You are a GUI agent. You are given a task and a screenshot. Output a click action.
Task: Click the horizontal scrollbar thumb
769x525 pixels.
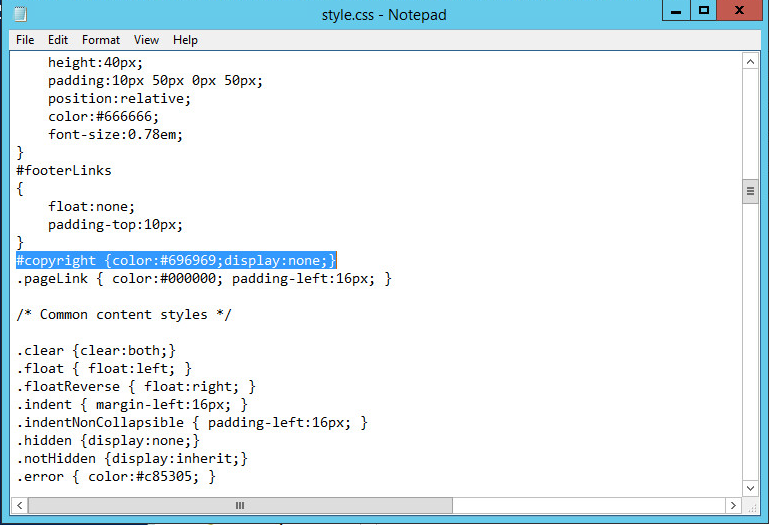[240, 505]
